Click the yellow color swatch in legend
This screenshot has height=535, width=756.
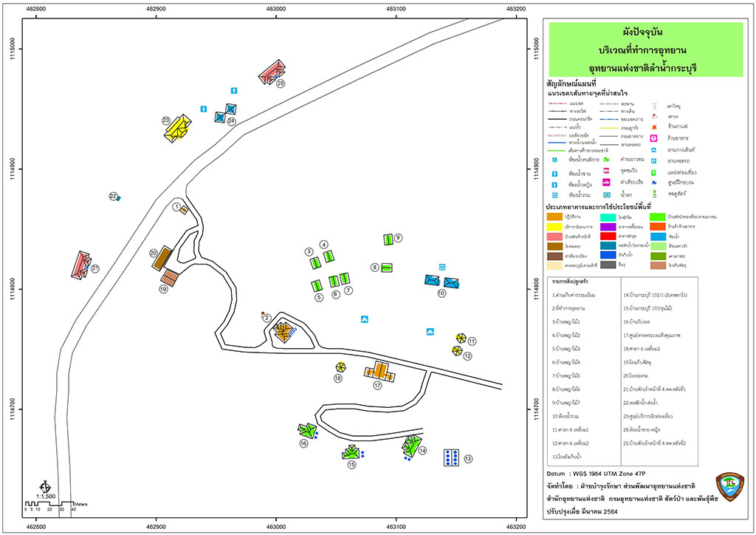click(554, 227)
